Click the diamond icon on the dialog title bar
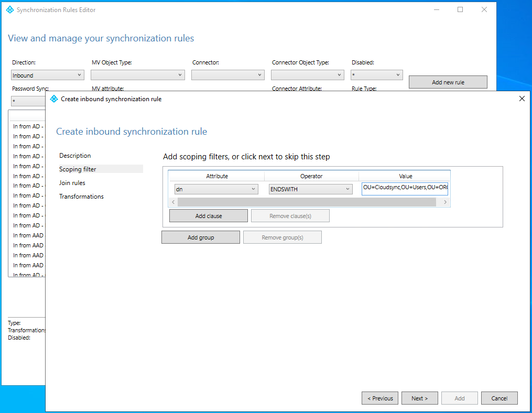Viewport: 532px width, 413px height. point(54,99)
